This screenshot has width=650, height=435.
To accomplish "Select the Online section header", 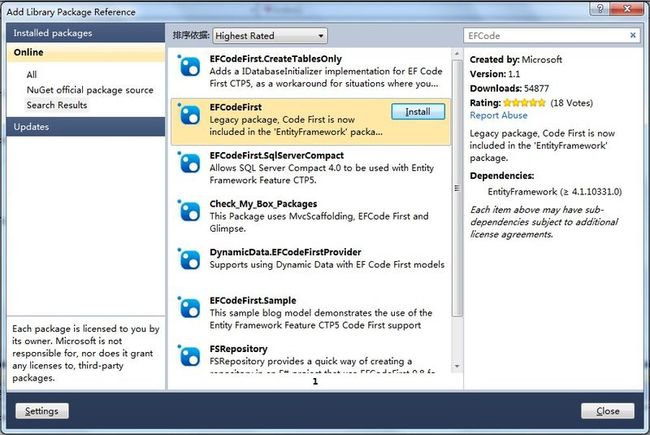I will tap(86, 52).
